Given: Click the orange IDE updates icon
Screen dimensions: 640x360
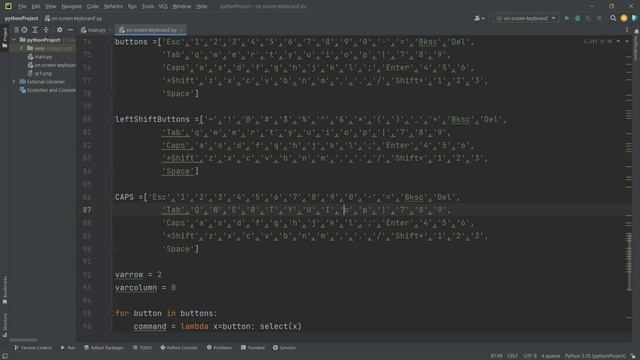Looking at the screenshot, I should click(x=624, y=18).
